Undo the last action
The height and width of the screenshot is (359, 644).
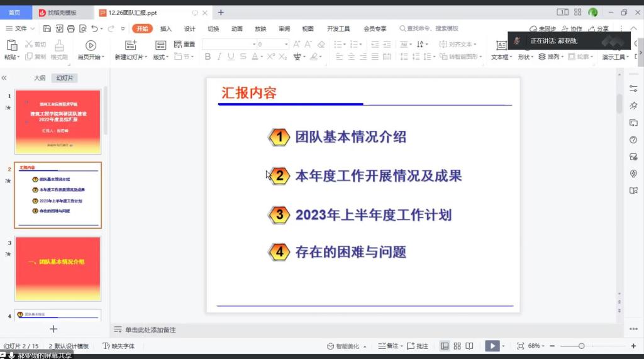click(94, 28)
